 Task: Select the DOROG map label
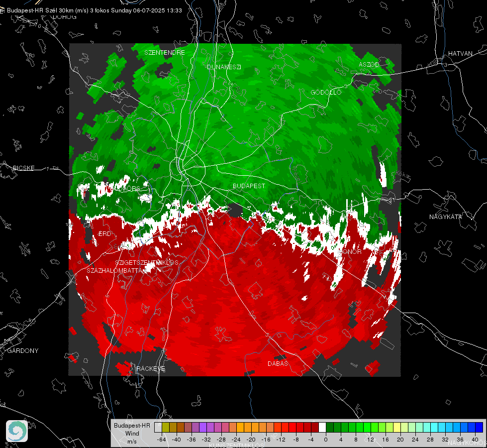coord(65,17)
